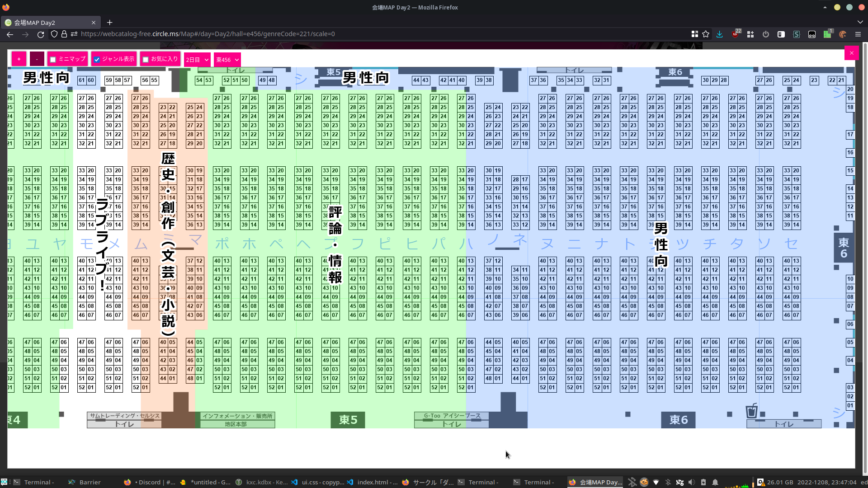Enable the お気に入り checkbox
The width and height of the screenshot is (868, 488).
tap(146, 60)
